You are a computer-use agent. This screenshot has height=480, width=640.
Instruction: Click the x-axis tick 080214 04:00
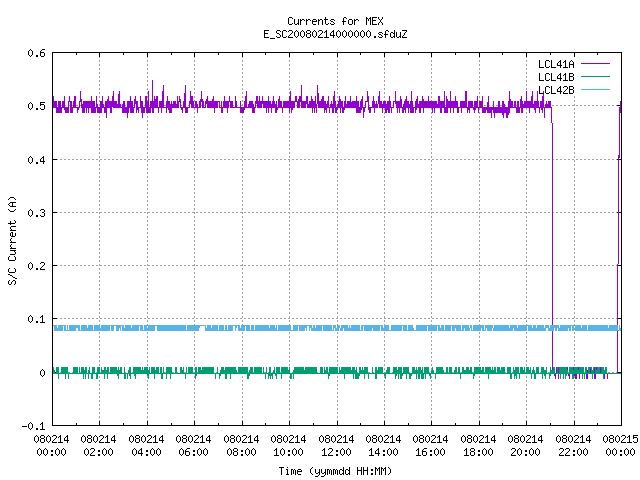pos(146,446)
